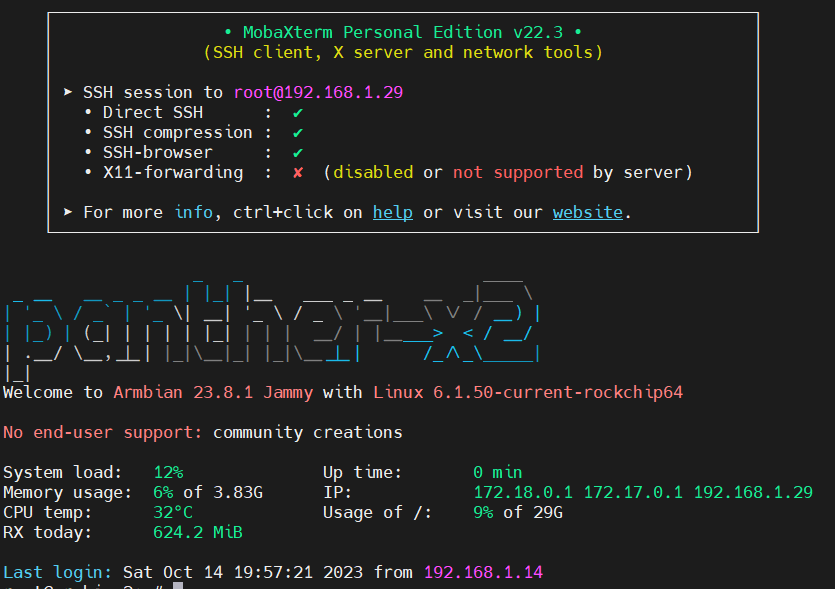
Task: Click the CPU temp value 32°C
Action: [173, 512]
